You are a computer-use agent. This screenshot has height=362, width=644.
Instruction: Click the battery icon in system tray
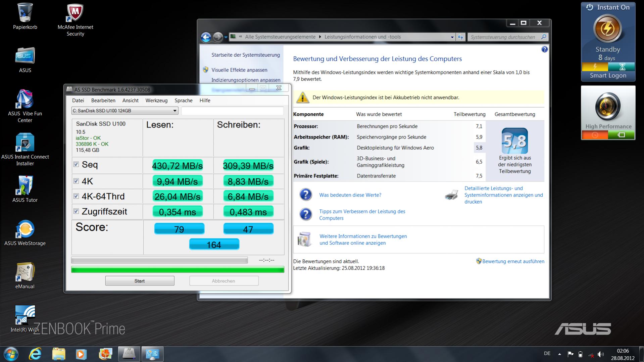pyautogui.click(x=580, y=354)
